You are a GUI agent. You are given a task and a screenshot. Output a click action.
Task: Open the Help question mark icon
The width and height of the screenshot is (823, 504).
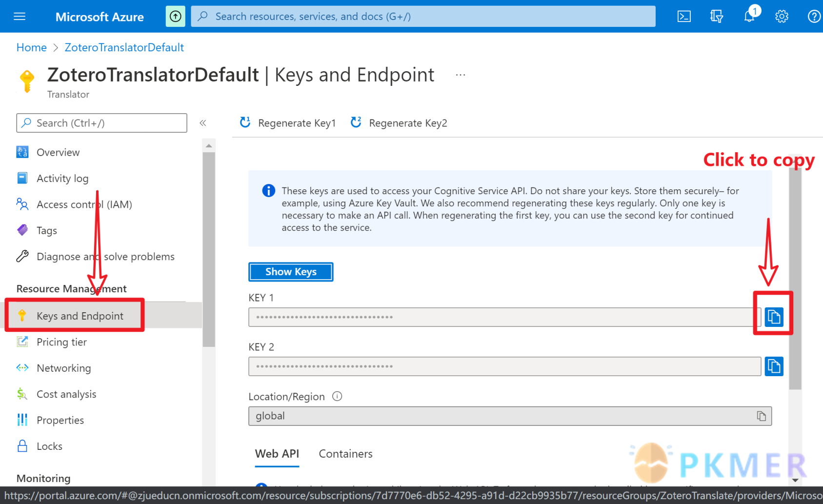click(814, 17)
